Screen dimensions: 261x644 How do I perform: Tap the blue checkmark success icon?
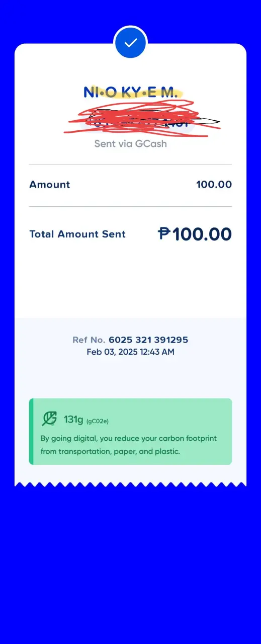(130, 42)
